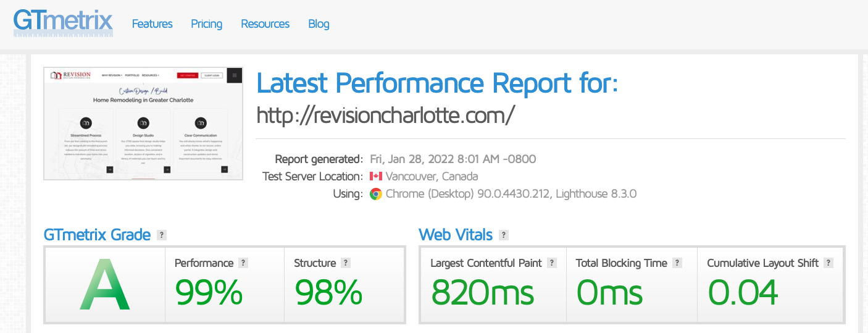Click the Largest Contentful Paint help icon

pyautogui.click(x=552, y=263)
